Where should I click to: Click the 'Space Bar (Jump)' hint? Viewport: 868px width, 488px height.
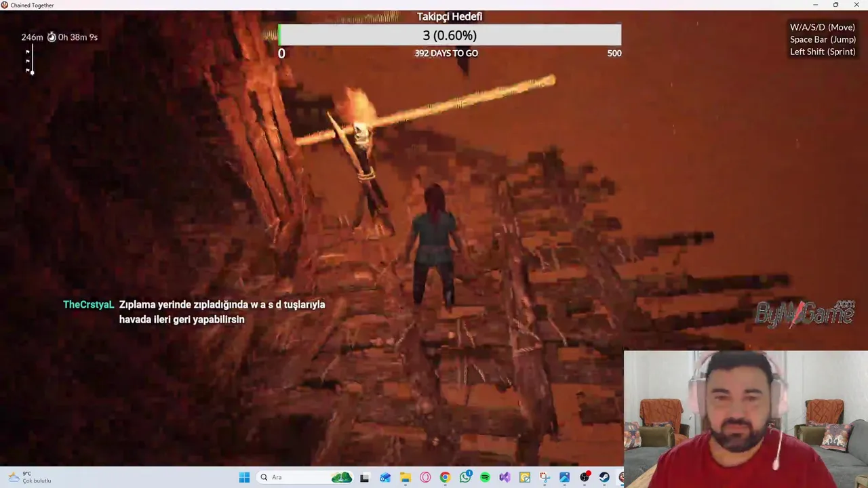tap(823, 39)
